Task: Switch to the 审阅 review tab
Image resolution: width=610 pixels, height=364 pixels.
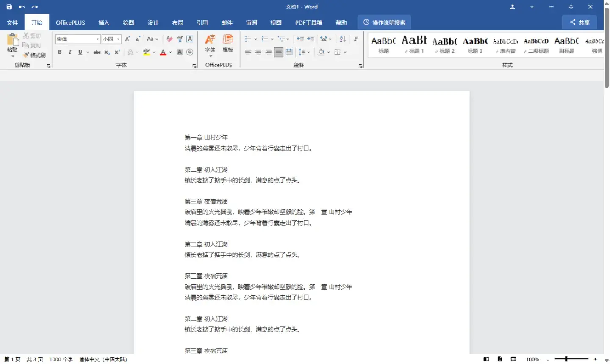Action: (252, 22)
